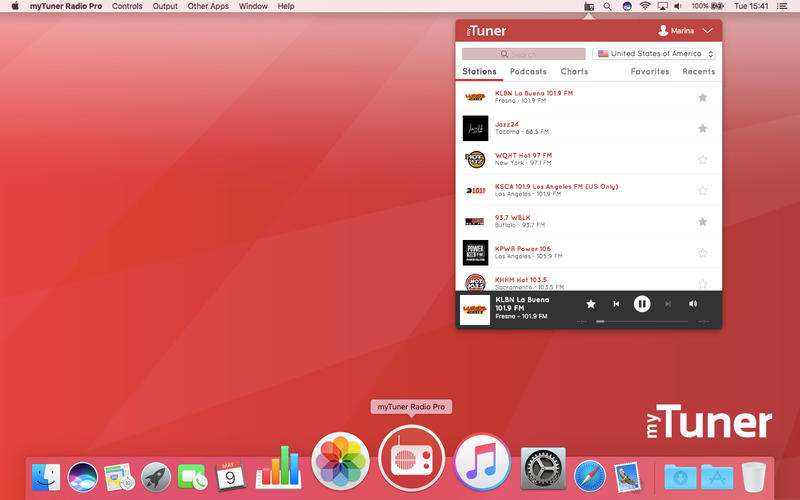Open the Help menu
The image size is (800, 500).
click(x=286, y=6)
